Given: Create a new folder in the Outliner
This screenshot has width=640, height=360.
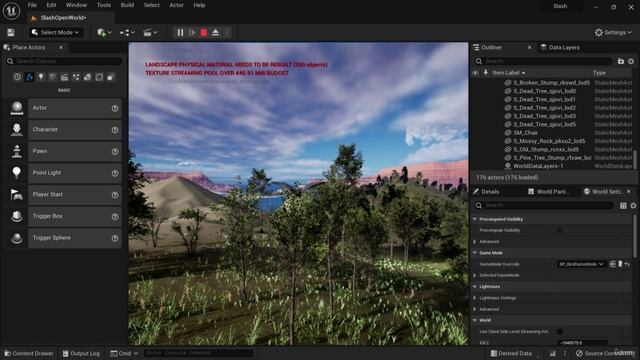Looking at the screenshot, I should click(x=621, y=61).
